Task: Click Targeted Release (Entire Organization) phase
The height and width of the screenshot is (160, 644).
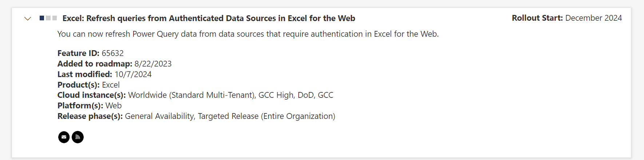Action: click(267, 116)
